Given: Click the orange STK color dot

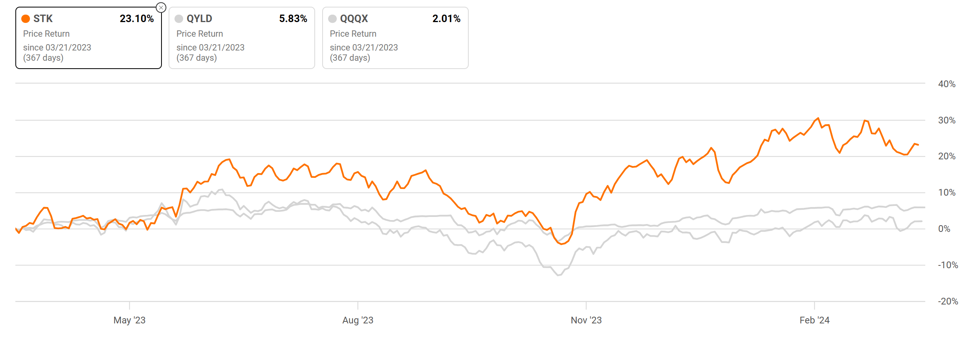Looking at the screenshot, I should point(26,19).
